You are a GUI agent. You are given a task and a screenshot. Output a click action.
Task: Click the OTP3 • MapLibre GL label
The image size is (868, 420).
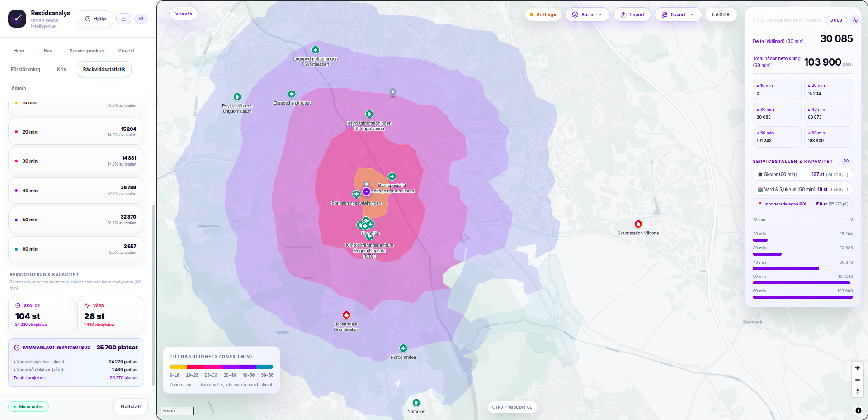pyautogui.click(x=512, y=407)
